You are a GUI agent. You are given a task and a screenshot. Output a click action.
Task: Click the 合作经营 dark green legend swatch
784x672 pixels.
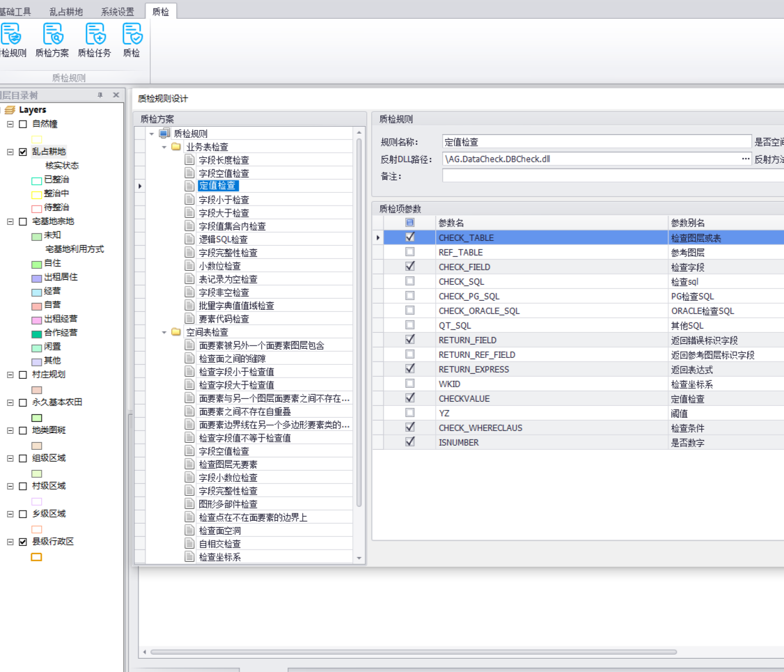pos(36,334)
